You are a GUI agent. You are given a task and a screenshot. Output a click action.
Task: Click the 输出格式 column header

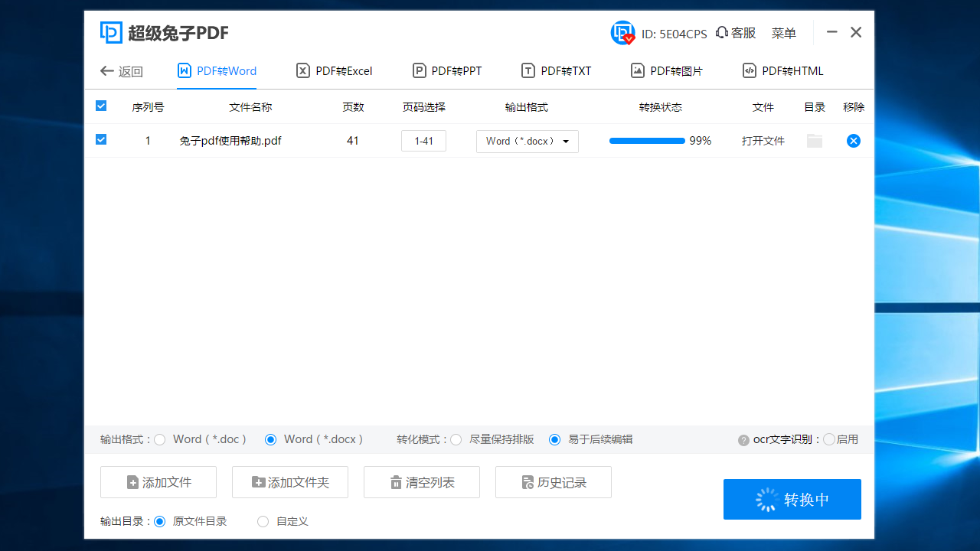click(x=527, y=107)
